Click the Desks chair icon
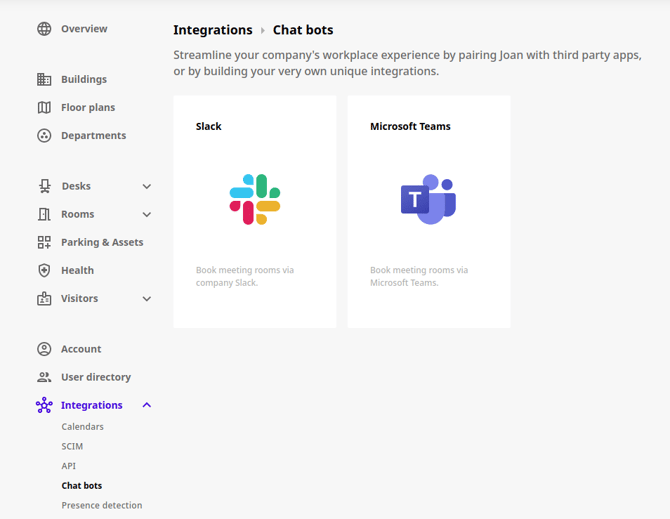Viewport: 670px width, 519px height. (x=44, y=186)
